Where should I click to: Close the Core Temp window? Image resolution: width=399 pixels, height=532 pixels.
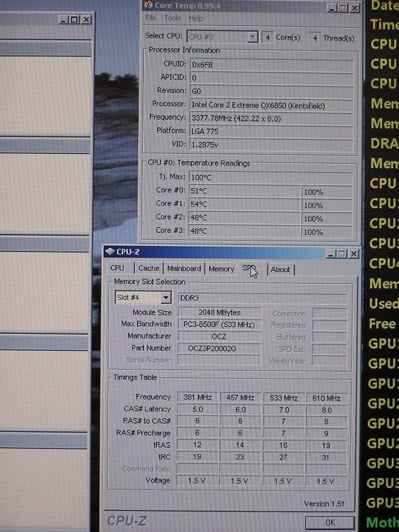coord(354,8)
